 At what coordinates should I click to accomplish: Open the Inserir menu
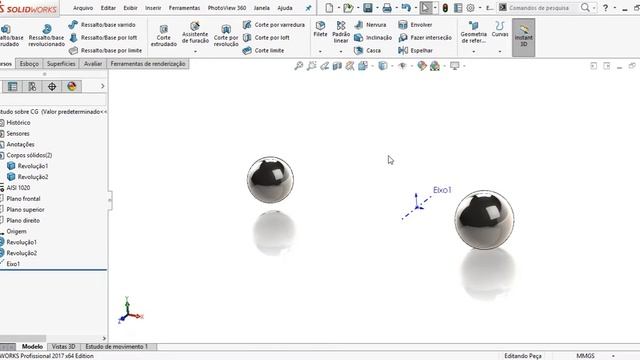point(153,8)
